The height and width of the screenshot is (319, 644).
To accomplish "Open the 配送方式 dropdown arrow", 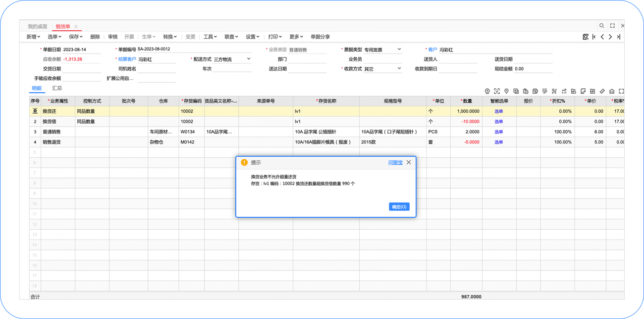I will click(x=249, y=59).
